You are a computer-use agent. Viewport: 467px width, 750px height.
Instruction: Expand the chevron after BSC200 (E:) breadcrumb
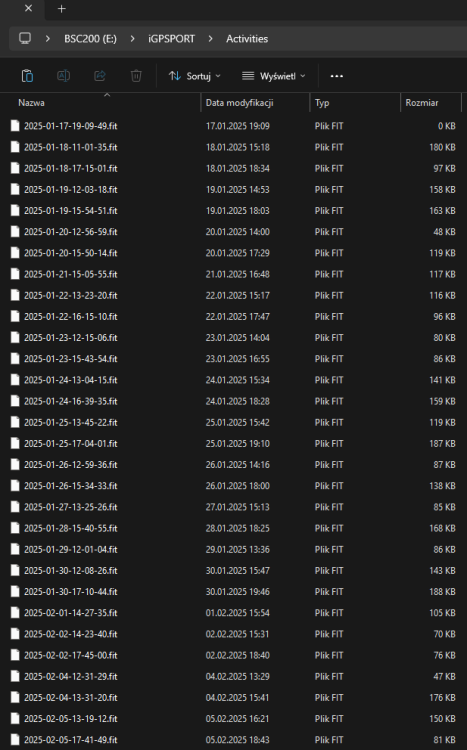133,39
